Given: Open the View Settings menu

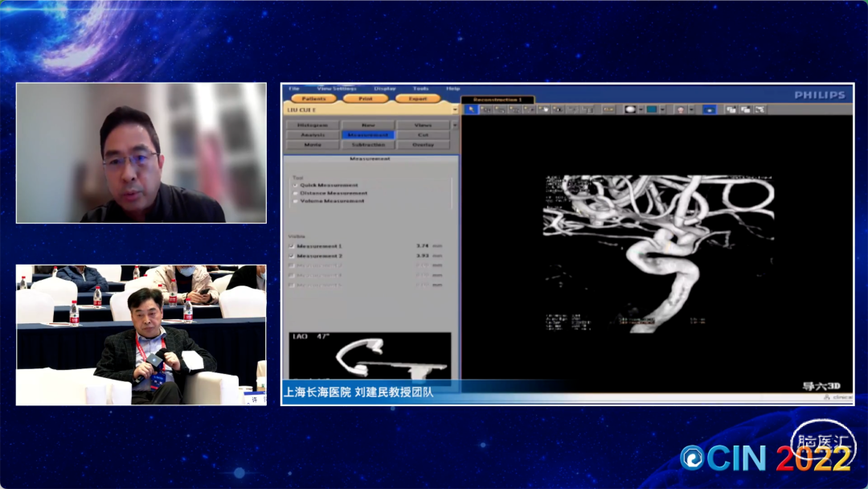Looking at the screenshot, I should [x=337, y=88].
